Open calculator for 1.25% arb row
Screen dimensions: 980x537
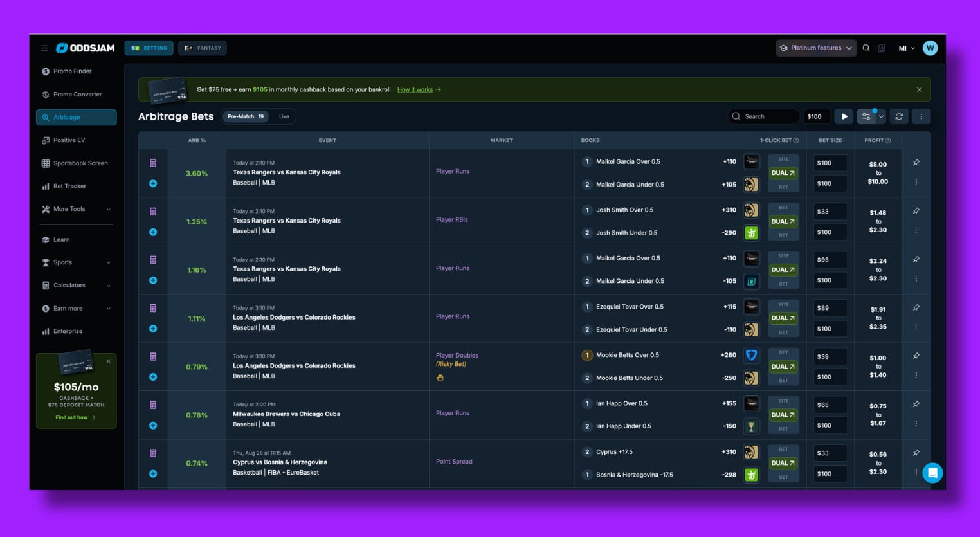click(x=153, y=212)
